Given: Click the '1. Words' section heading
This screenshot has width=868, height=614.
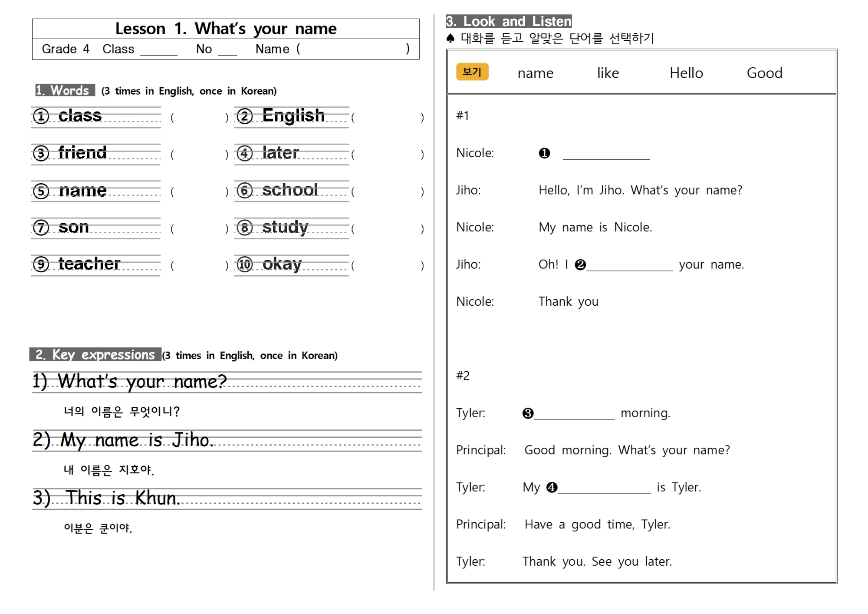Looking at the screenshot, I should click(x=65, y=90).
